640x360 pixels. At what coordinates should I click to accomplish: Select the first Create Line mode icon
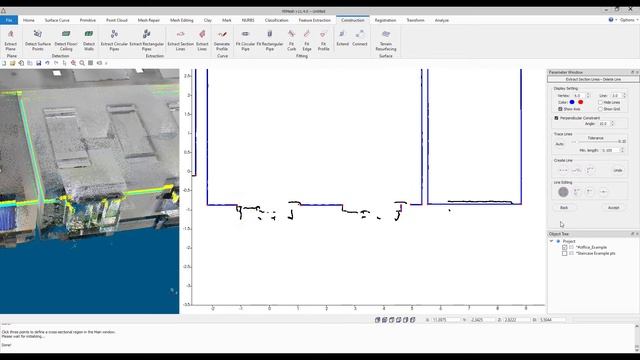tap(563, 170)
